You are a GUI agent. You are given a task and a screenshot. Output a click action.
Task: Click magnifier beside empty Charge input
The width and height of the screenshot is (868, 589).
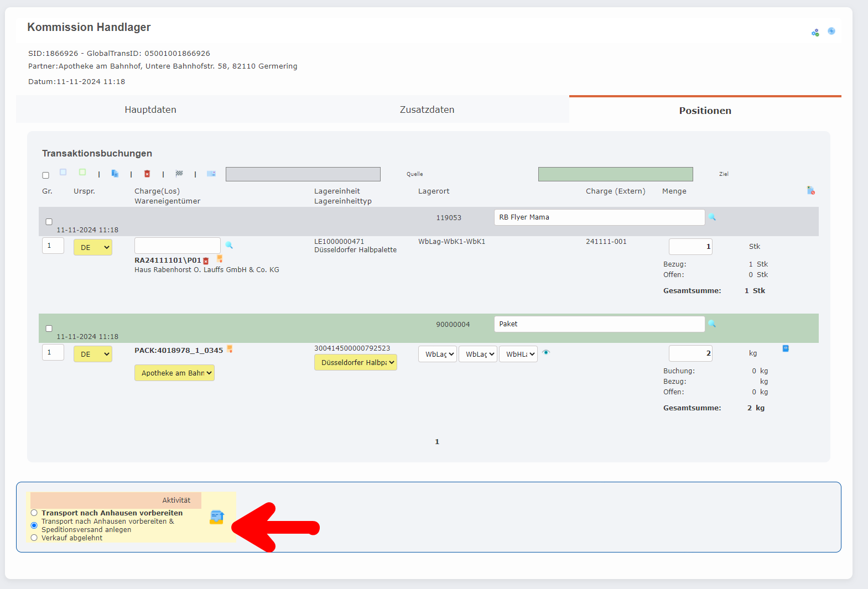(229, 245)
